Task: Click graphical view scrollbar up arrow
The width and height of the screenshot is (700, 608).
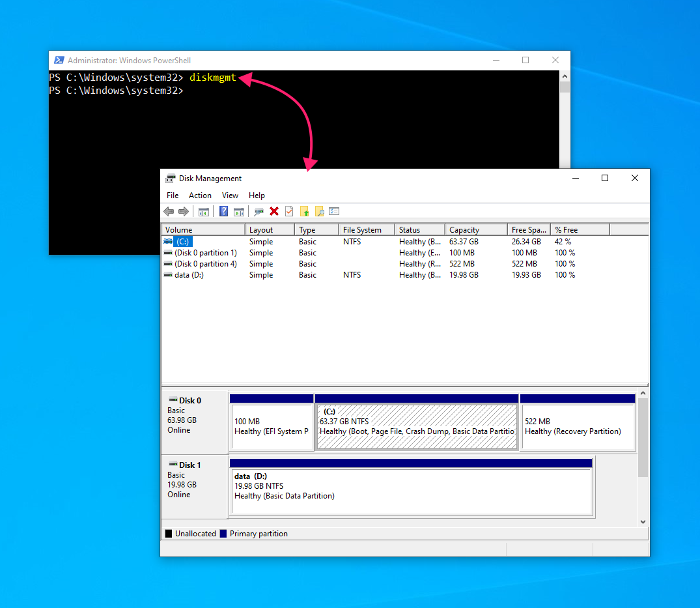Action: [x=643, y=393]
